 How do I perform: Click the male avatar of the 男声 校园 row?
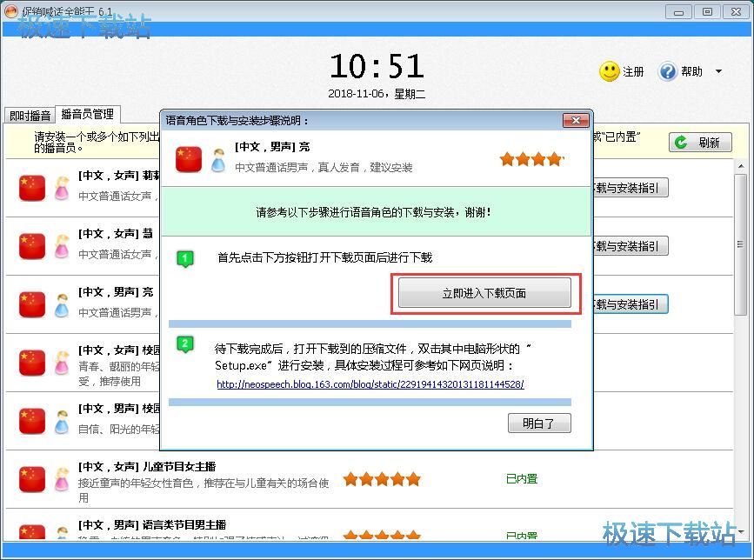click(x=62, y=422)
